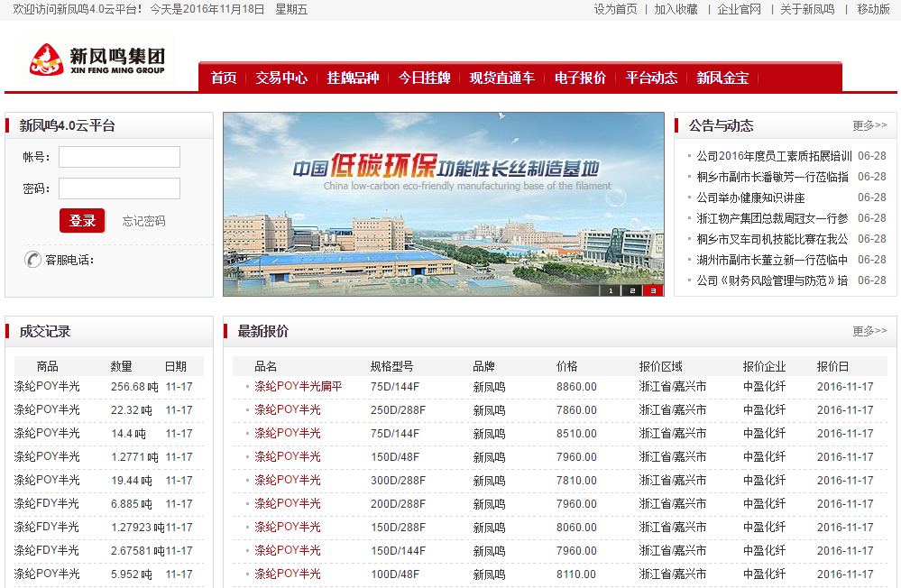901x588 pixels.
Task: Open 更多 in the 公告与动态 panel
Action: pyautogui.click(x=869, y=125)
